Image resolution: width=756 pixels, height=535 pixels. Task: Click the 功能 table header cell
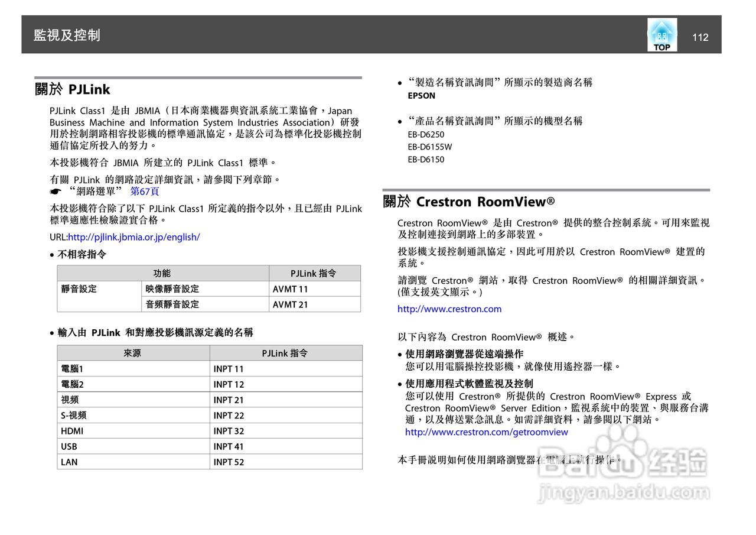point(162,273)
